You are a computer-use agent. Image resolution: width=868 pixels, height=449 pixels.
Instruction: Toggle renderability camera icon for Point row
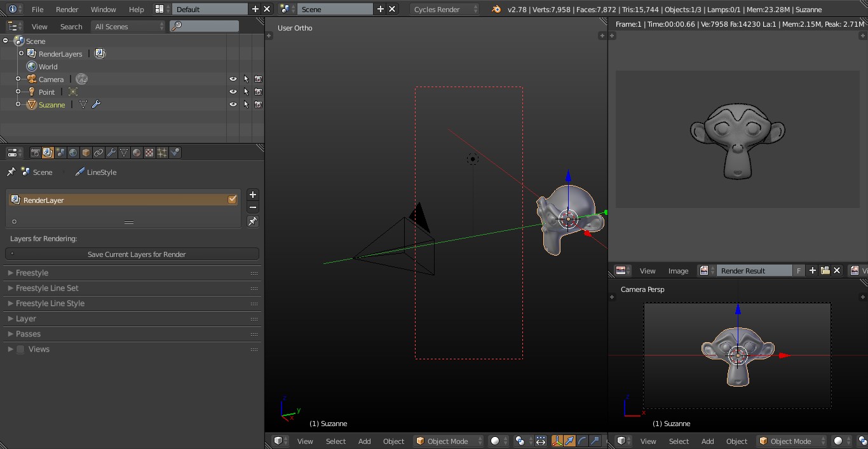258,92
